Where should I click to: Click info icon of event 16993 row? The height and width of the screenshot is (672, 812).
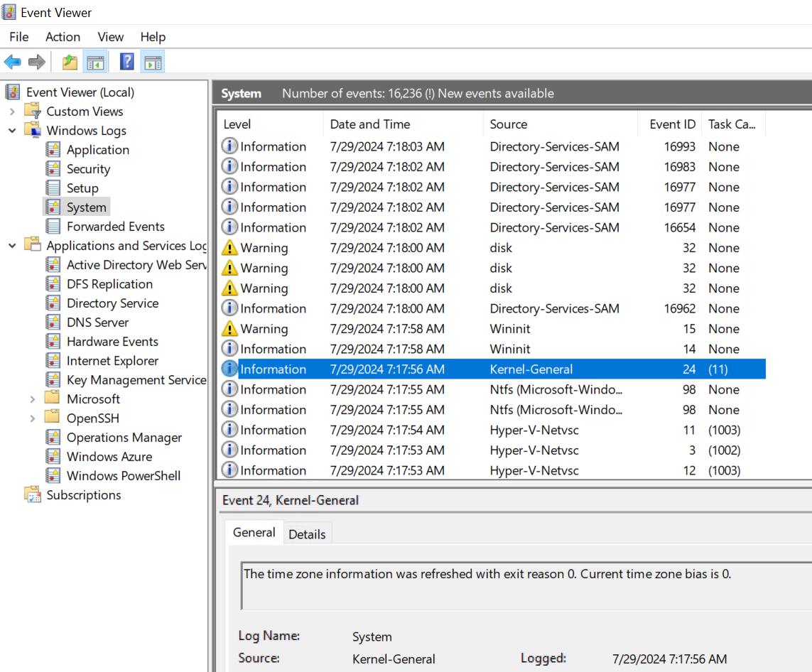(229, 146)
